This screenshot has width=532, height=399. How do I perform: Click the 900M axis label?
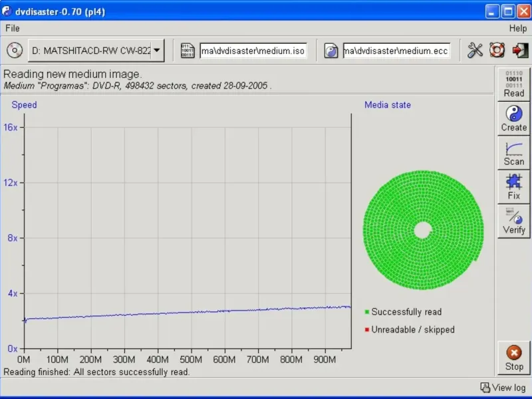coord(325,359)
